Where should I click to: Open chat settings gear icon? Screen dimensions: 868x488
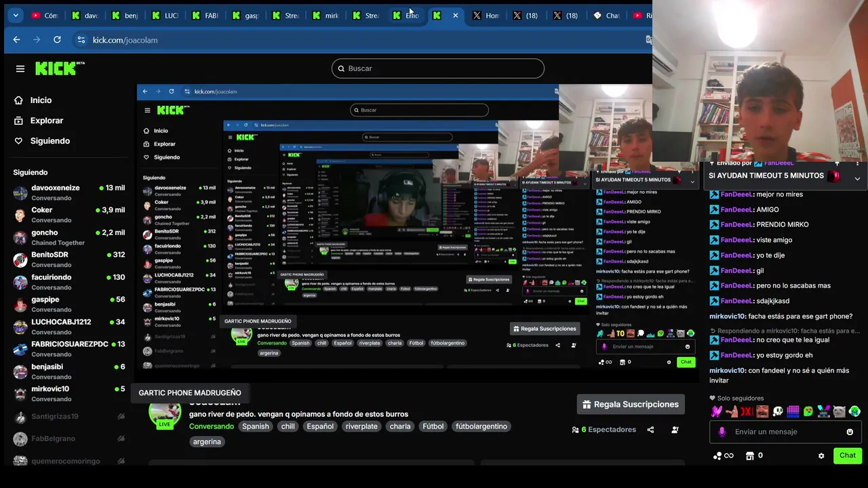pyautogui.click(x=821, y=455)
